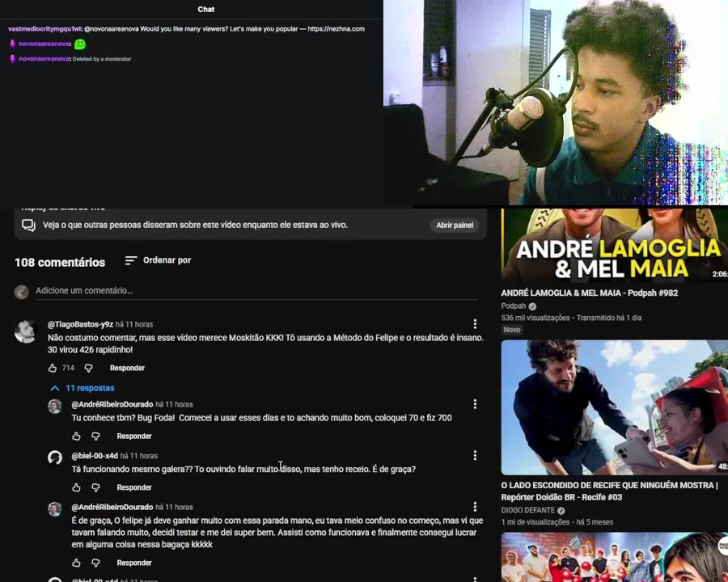Click the streamer webcam feed
Screen dimensions: 728x582
[x=555, y=102]
